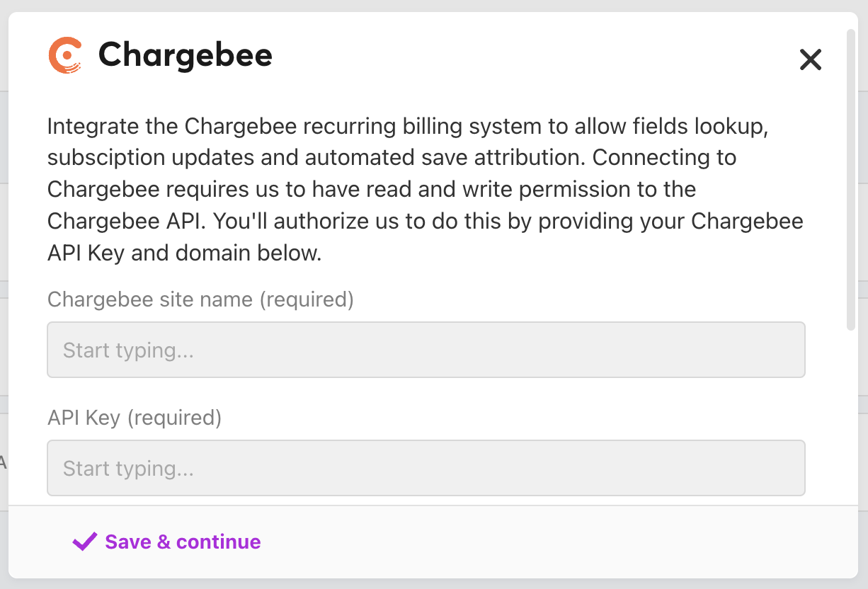
Task: Click the Chargebee heading title
Action: click(x=185, y=55)
